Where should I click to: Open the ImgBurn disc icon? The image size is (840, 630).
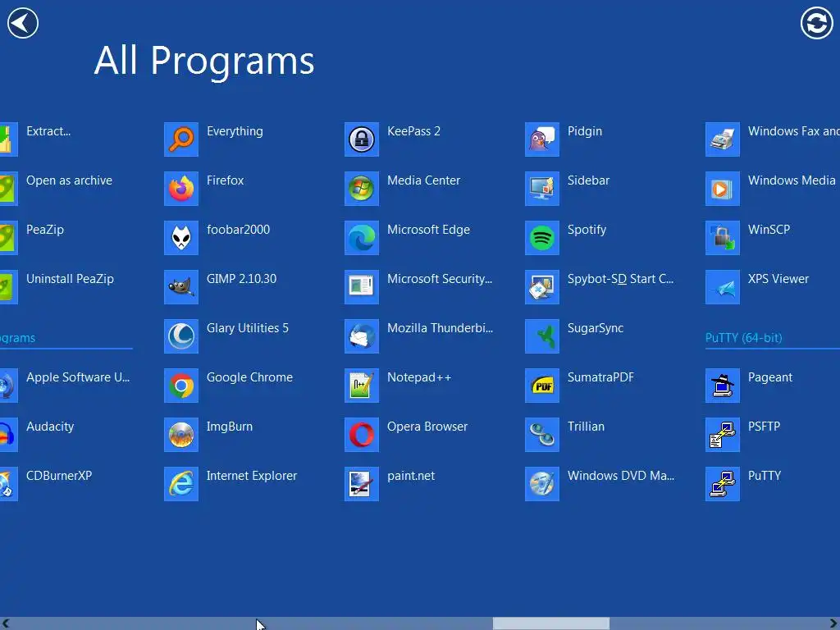(181, 435)
